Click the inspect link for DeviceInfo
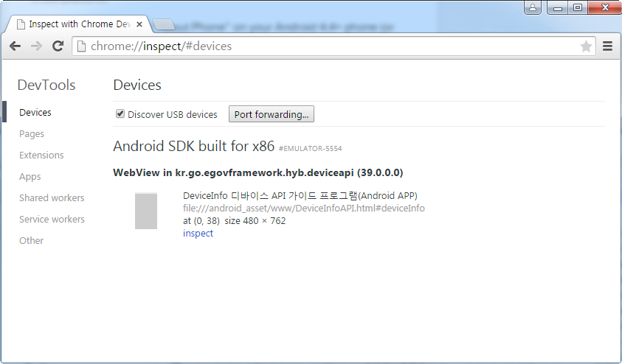The image size is (622, 364). click(x=198, y=233)
